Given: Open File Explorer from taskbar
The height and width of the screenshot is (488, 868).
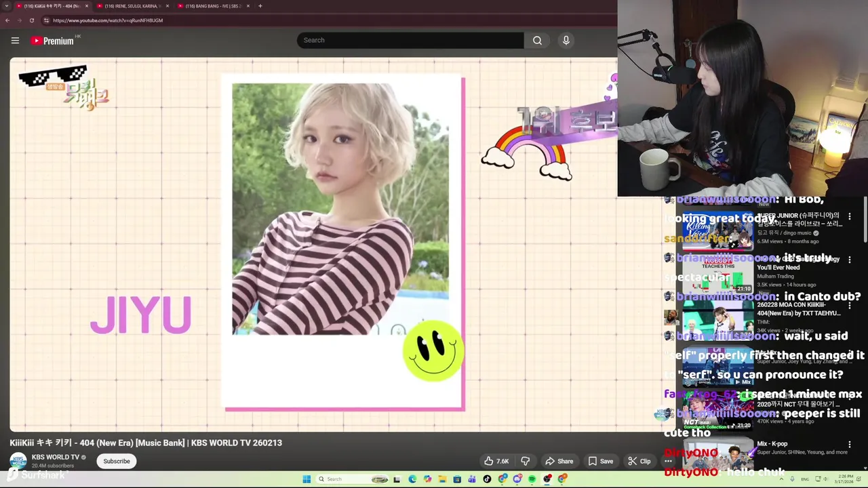Looking at the screenshot, I should click(442, 479).
